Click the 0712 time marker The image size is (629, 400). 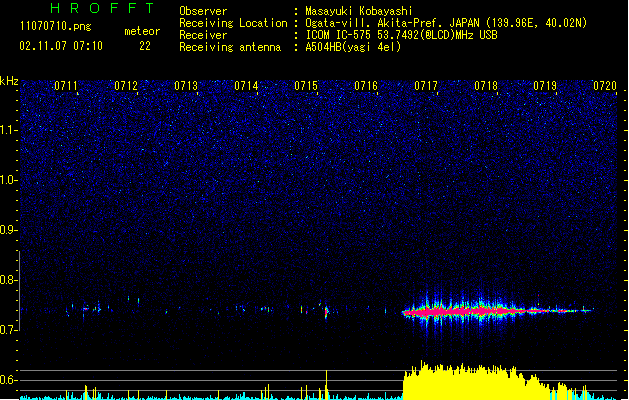pos(126,86)
